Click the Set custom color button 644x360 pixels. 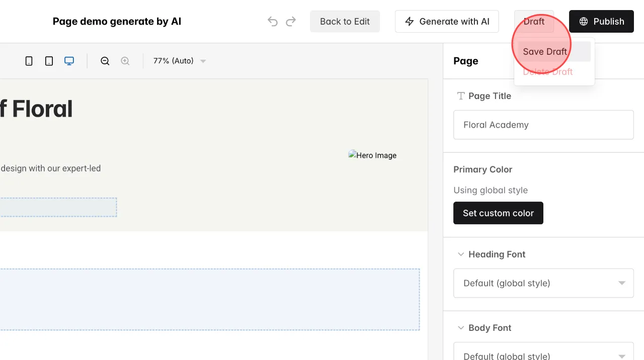[498, 213]
